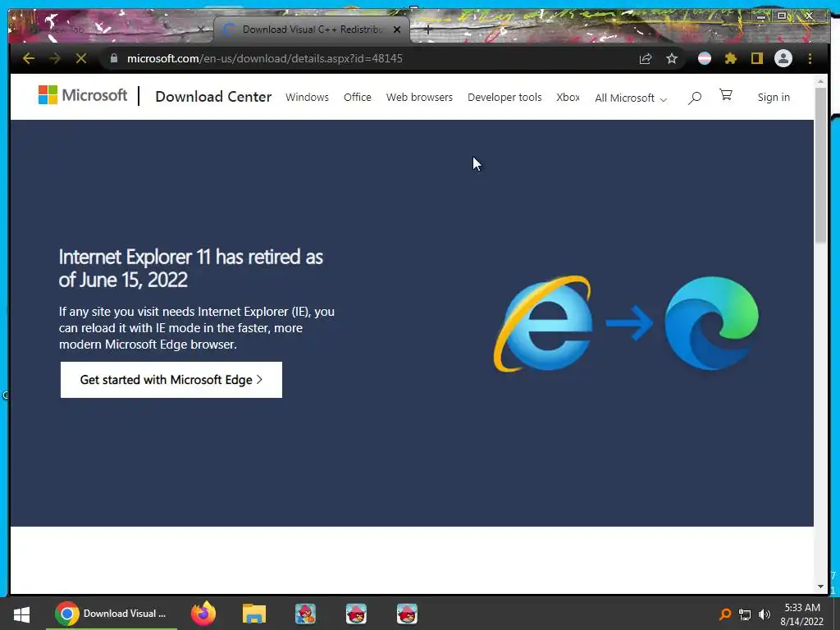The image size is (840, 630).
Task: Click the scrollbar down arrow
Action: click(x=820, y=587)
